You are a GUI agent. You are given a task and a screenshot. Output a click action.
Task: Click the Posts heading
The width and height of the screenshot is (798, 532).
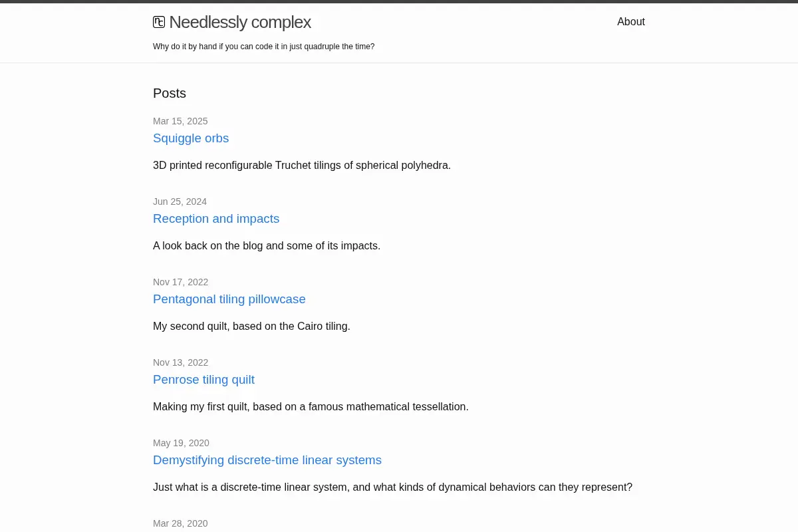170,93
